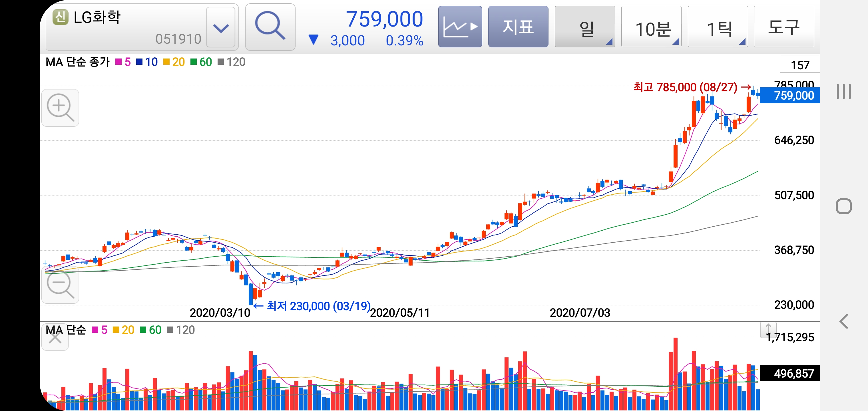Expand the volume panel with up arrow icon
868x411 pixels.
(768, 329)
